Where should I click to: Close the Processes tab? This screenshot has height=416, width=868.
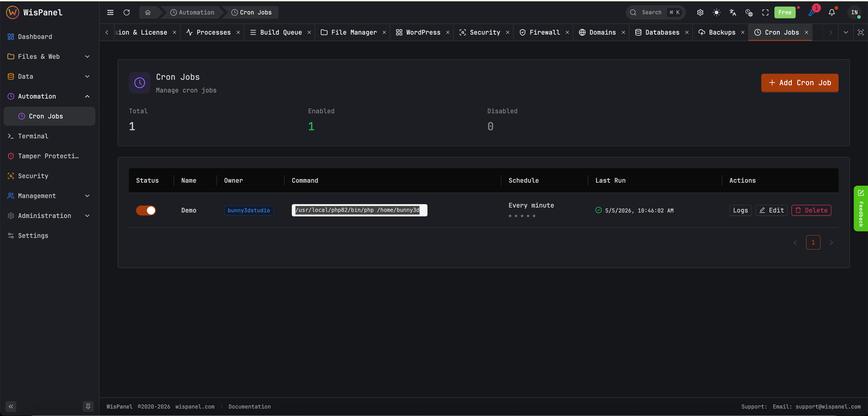238,32
